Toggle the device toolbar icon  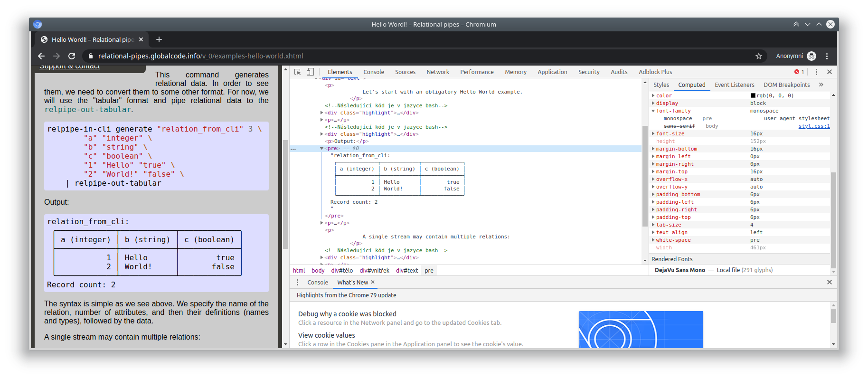310,72
